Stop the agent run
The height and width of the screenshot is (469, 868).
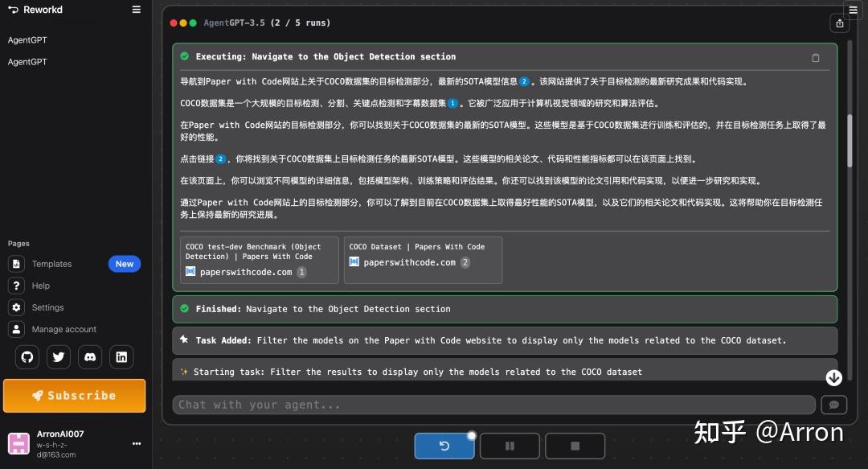pyautogui.click(x=575, y=446)
